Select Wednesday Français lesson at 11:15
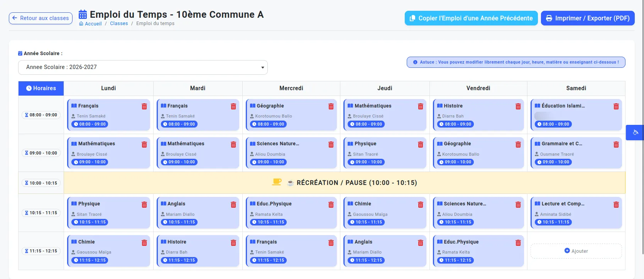 point(291,251)
